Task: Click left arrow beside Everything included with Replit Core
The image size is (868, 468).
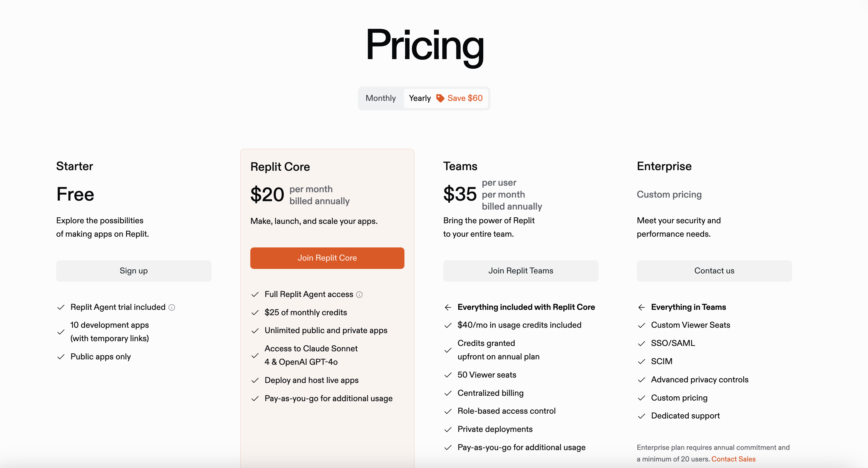Action: point(448,307)
